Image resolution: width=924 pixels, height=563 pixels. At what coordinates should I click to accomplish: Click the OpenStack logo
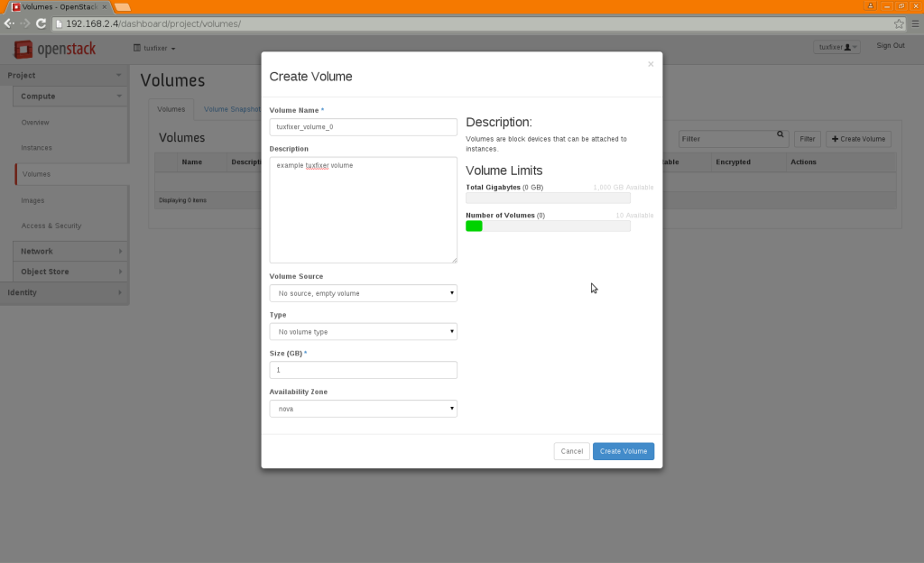tap(55, 49)
